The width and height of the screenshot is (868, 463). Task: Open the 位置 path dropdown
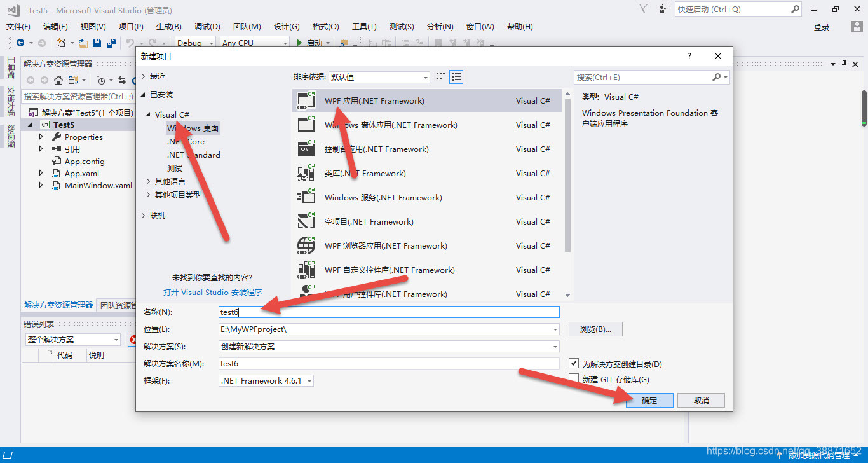tap(555, 329)
